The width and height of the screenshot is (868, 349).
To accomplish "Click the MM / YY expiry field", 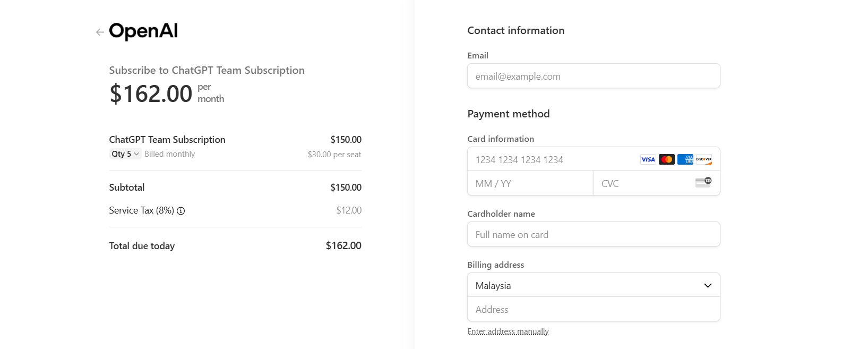I will [530, 183].
